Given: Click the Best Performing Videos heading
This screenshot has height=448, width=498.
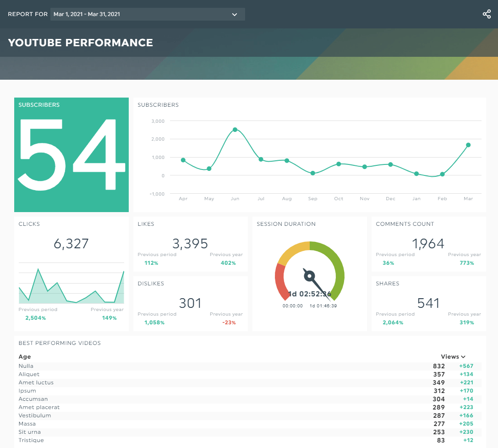Looking at the screenshot, I should coord(60,343).
